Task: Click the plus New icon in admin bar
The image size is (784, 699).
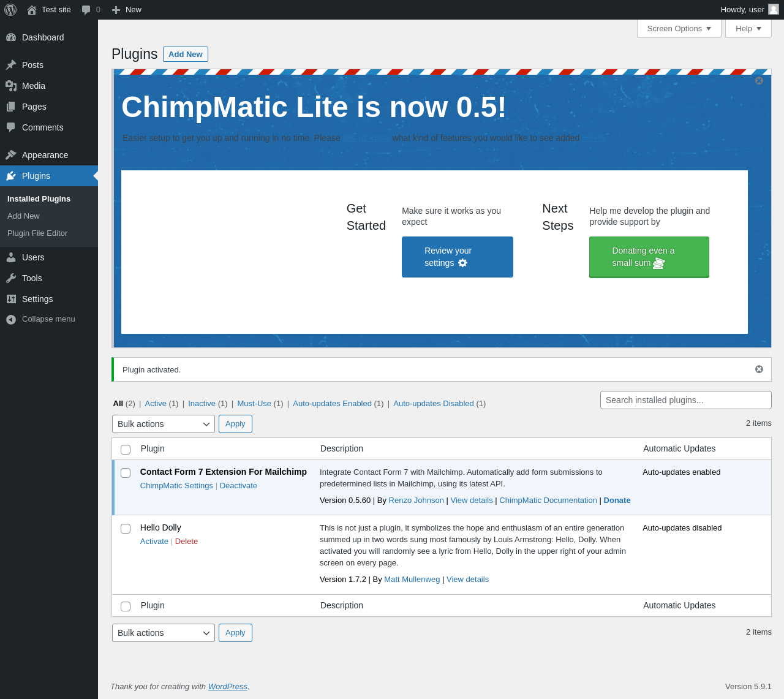Action: click(116, 10)
